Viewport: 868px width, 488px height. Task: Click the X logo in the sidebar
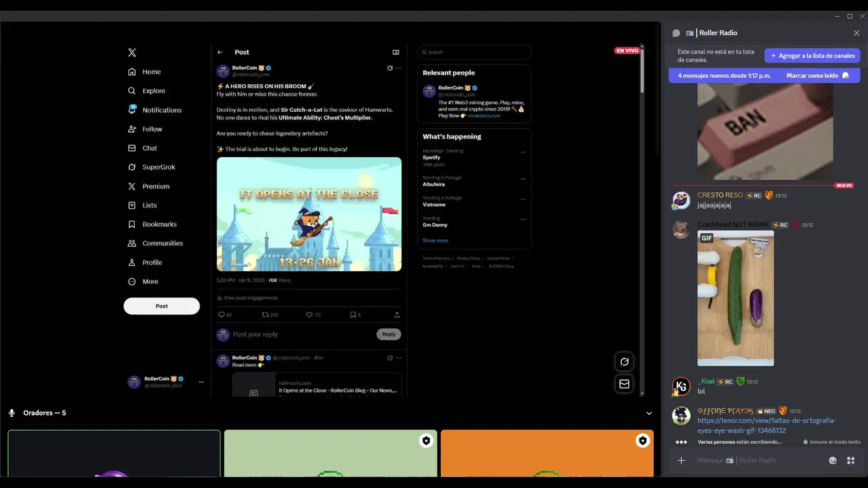(x=132, y=52)
